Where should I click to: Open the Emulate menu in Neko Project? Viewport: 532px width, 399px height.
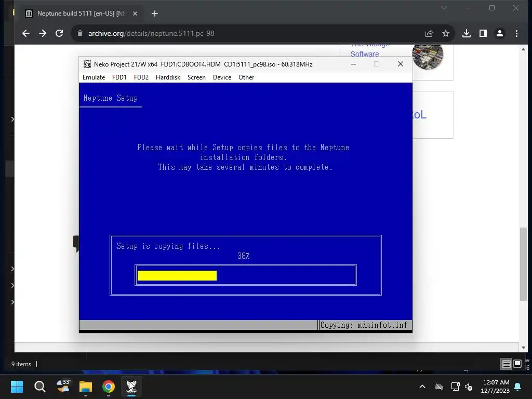click(x=94, y=77)
